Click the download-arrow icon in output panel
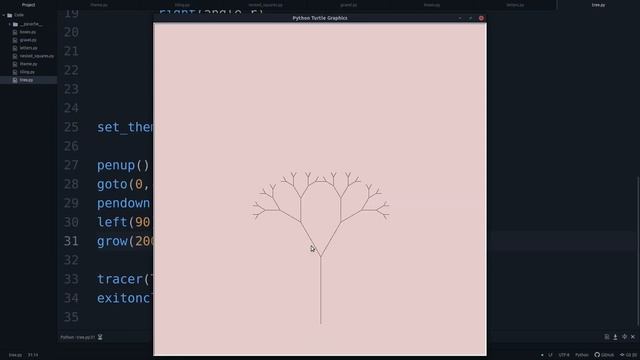 pos(615,337)
